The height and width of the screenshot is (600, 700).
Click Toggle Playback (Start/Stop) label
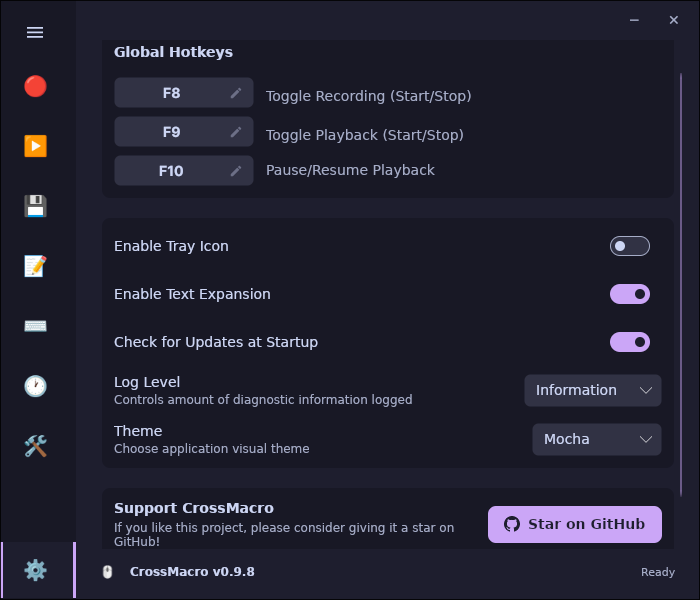(364, 135)
